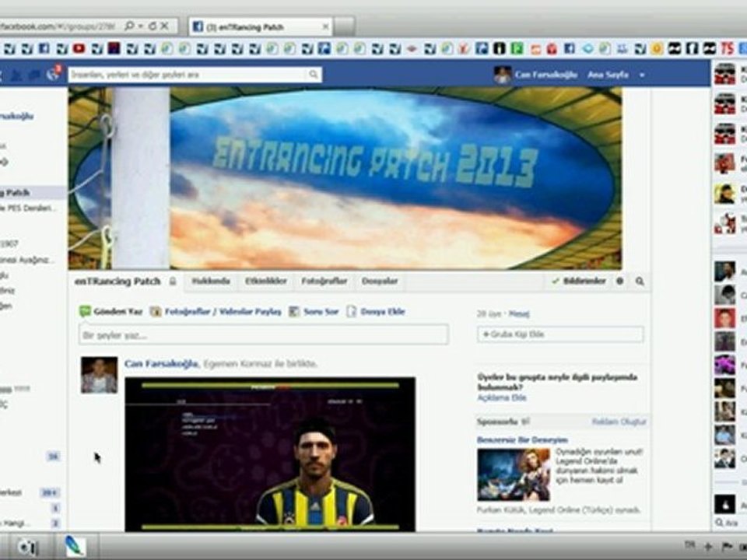Click the flag icon in system tray
This screenshot has width=747, height=560.
point(728,546)
